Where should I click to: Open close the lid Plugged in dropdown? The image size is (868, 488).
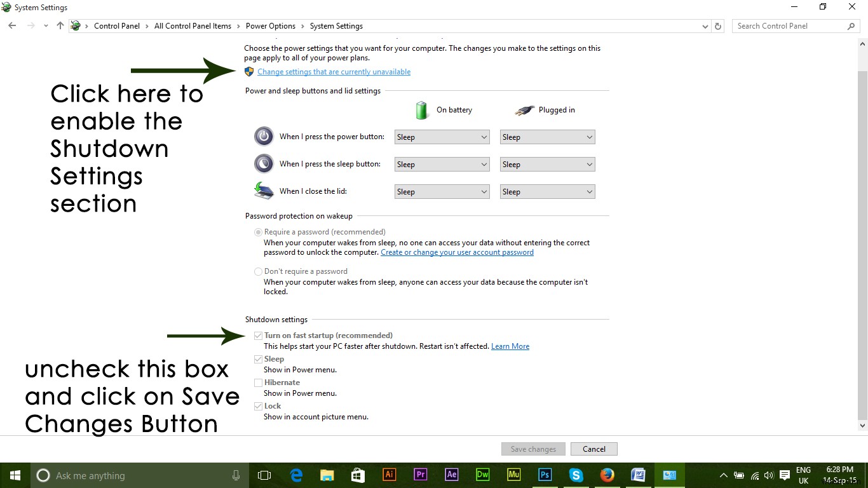point(547,192)
